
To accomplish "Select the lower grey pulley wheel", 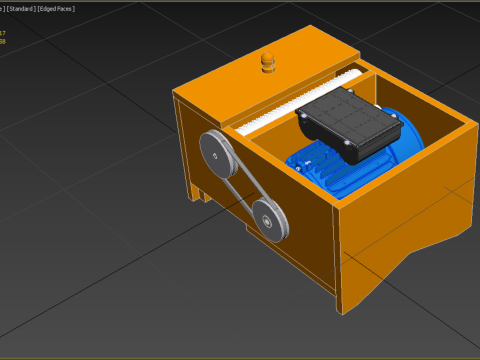I will (x=270, y=220).
